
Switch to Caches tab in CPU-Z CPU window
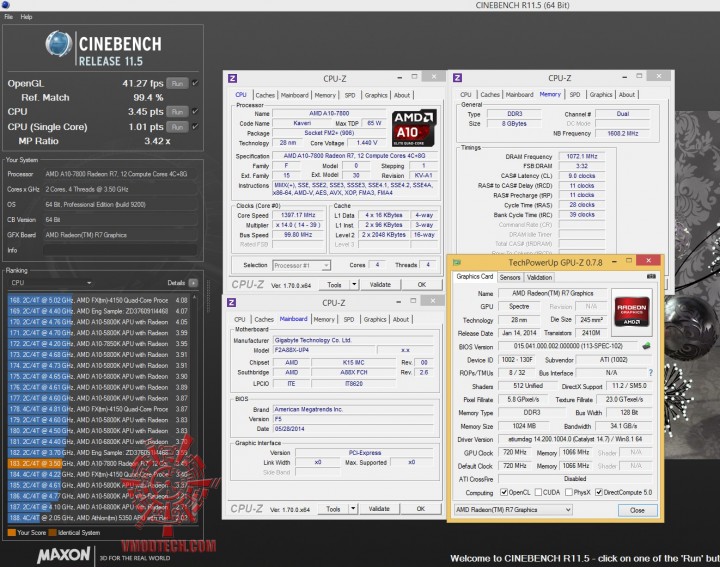[x=265, y=95]
